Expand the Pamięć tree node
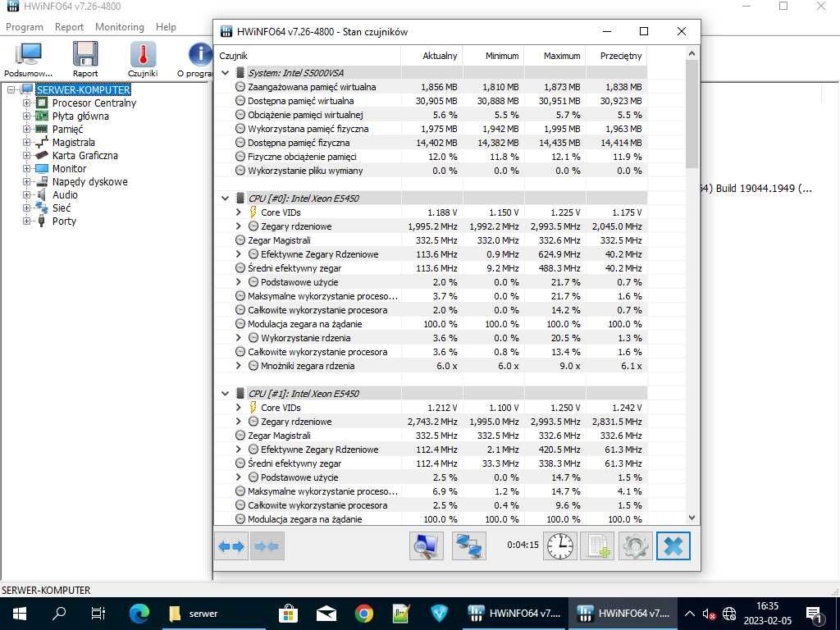The height and width of the screenshot is (630, 840). (26, 129)
